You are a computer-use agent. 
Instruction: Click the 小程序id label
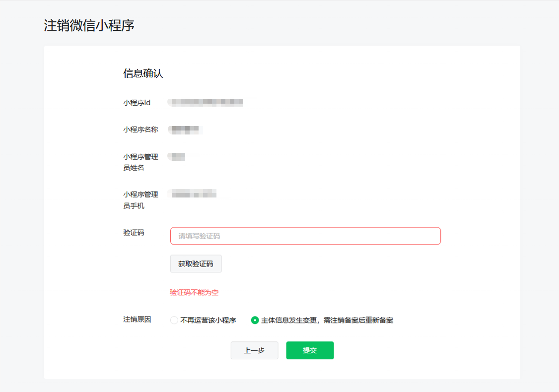tap(137, 103)
